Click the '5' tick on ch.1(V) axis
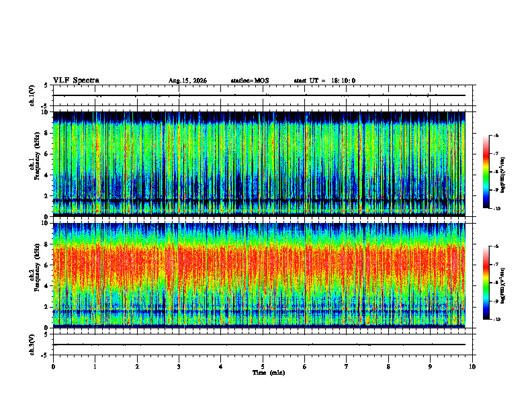 (x=46, y=86)
